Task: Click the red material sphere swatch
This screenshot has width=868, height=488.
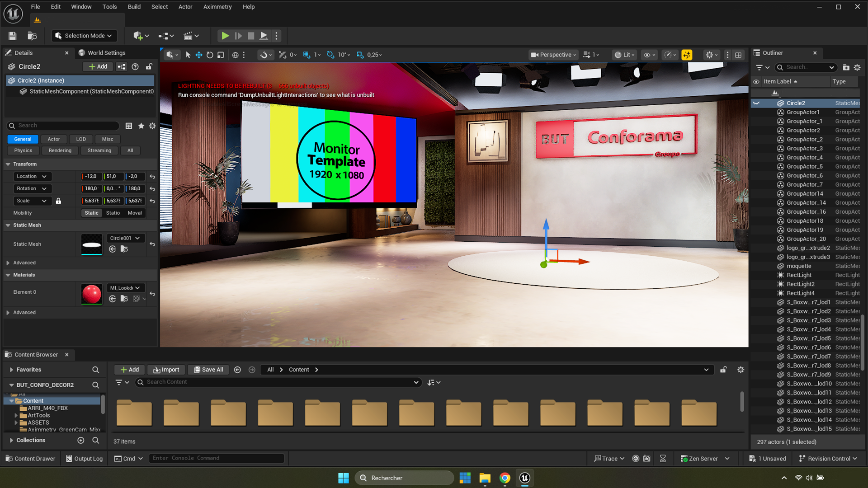Action: point(91,294)
